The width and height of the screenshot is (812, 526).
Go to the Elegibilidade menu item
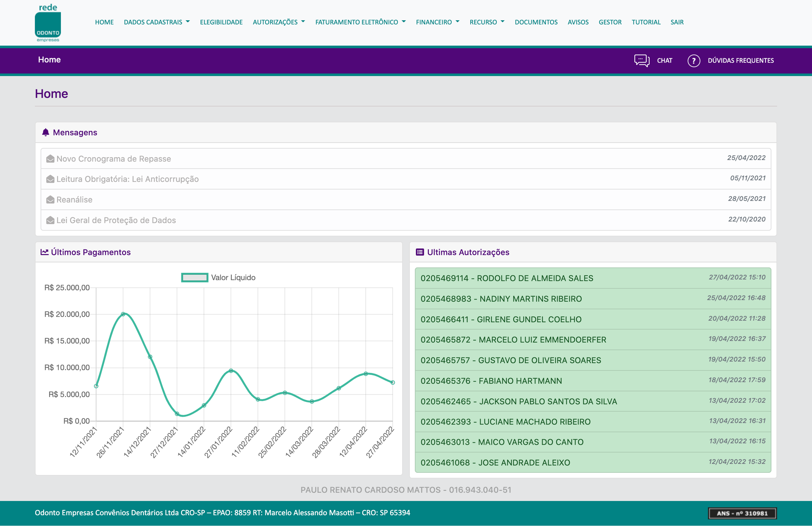tap(221, 22)
